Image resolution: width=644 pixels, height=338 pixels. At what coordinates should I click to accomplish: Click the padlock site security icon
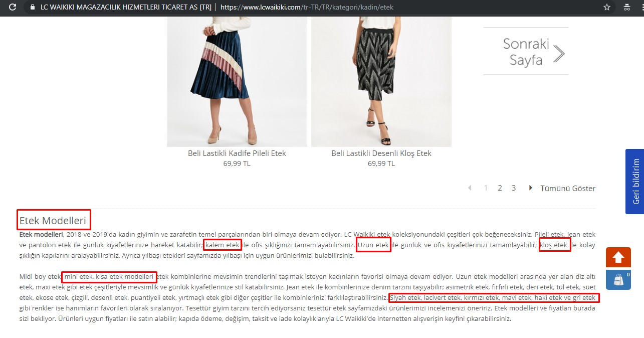[x=33, y=8]
